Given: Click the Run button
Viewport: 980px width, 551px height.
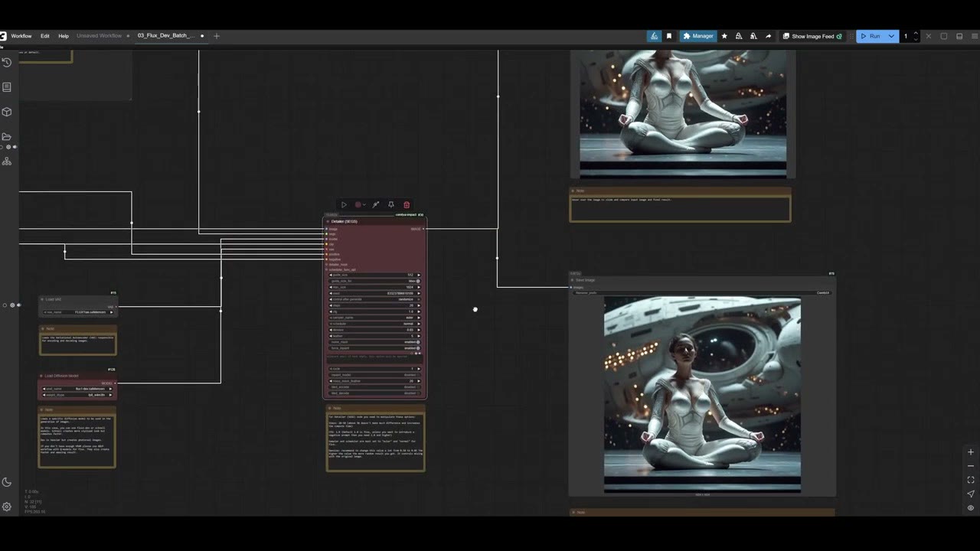Looking at the screenshot, I should coord(871,36).
